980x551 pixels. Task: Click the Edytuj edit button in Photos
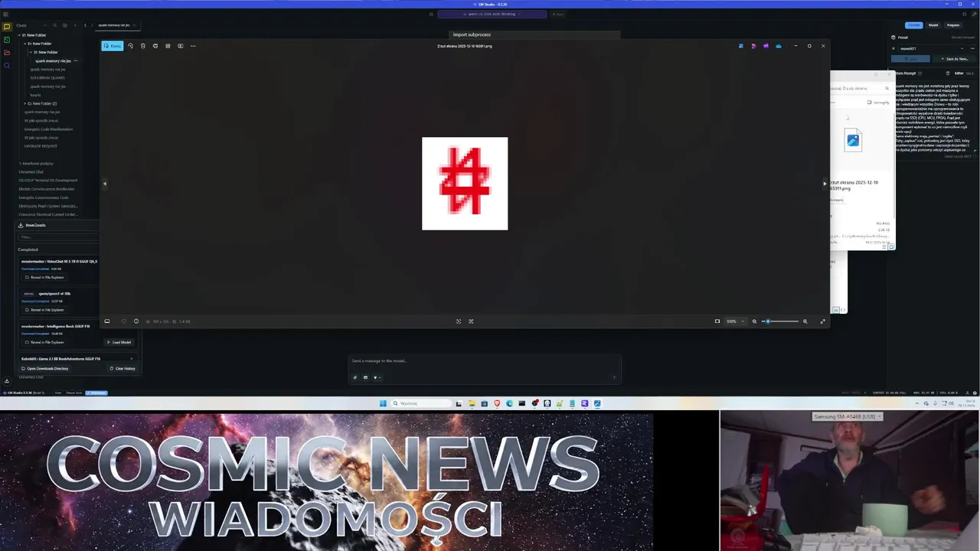113,46
